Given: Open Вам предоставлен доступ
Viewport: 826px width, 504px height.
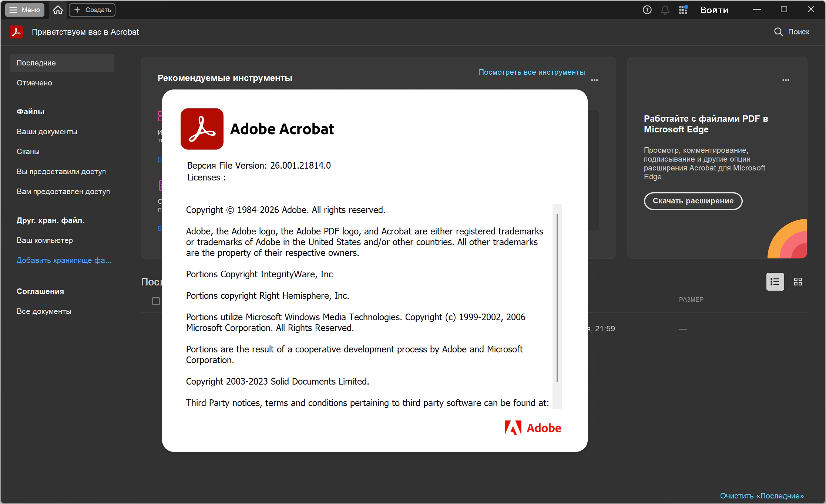Looking at the screenshot, I should tap(63, 192).
